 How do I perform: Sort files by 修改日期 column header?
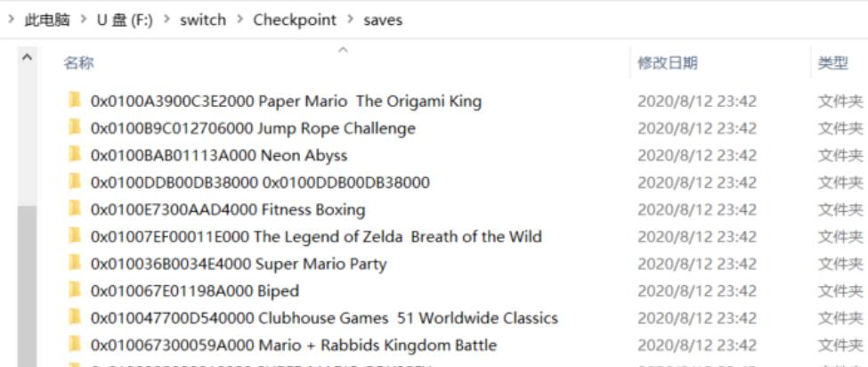pyautogui.click(x=668, y=63)
